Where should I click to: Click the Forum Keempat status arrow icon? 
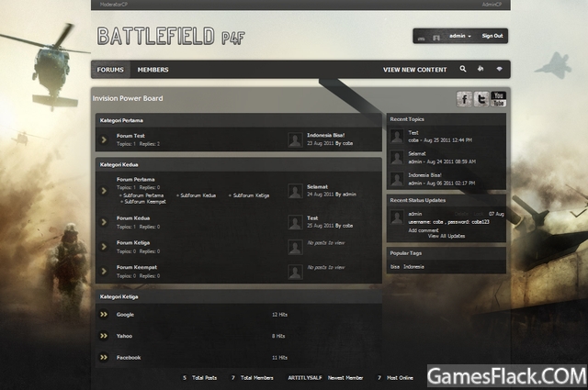(x=104, y=271)
